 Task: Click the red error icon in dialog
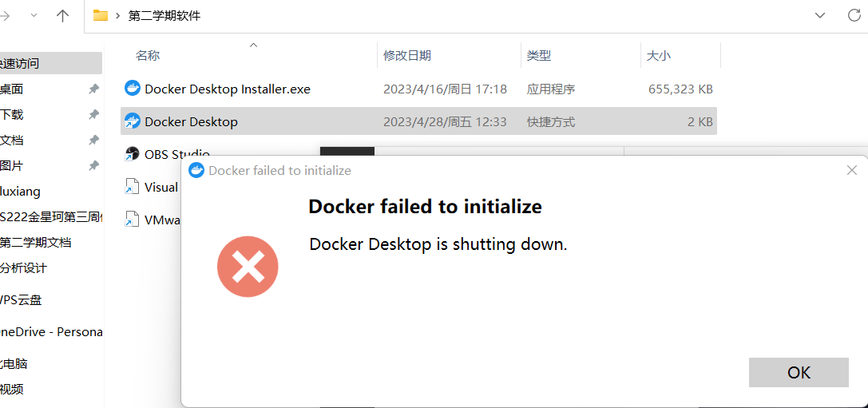click(x=248, y=267)
